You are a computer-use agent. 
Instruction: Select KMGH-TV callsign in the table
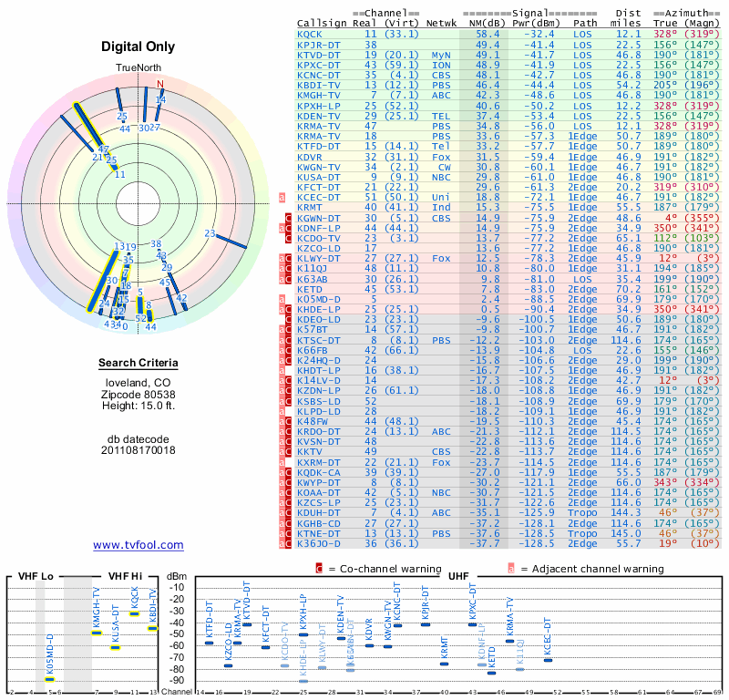pyautogui.click(x=319, y=96)
